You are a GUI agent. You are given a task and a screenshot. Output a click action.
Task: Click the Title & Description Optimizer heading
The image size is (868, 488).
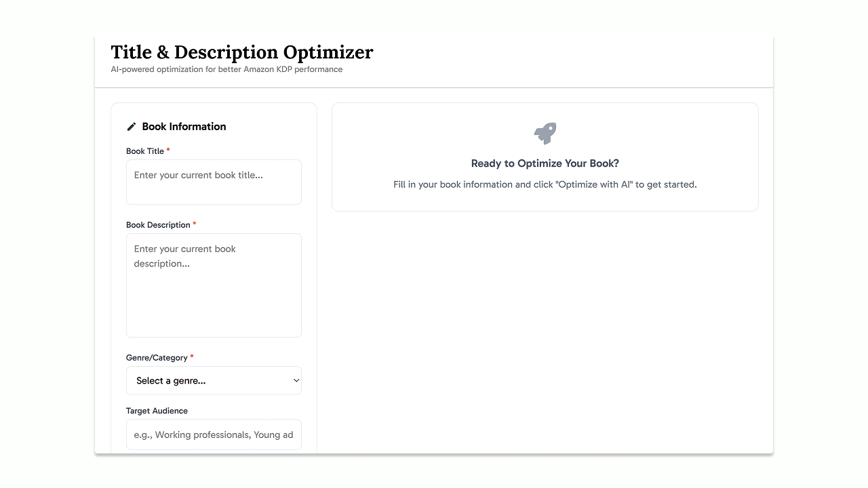pos(242,52)
